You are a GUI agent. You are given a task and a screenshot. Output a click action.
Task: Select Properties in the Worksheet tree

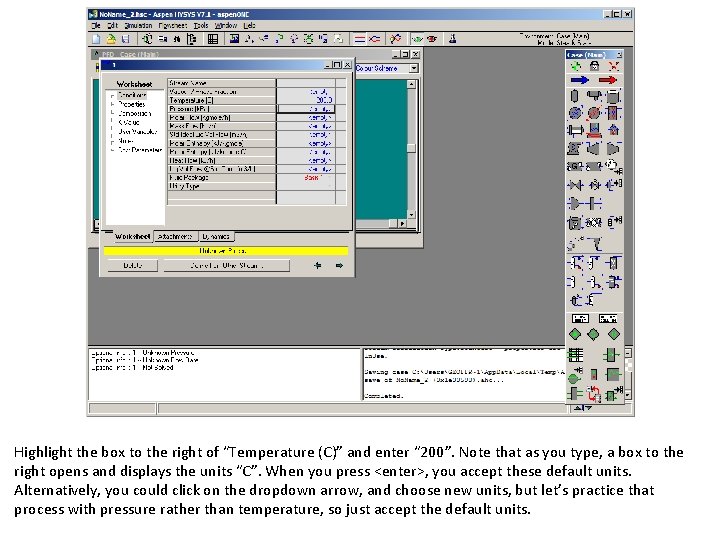click(x=131, y=104)
